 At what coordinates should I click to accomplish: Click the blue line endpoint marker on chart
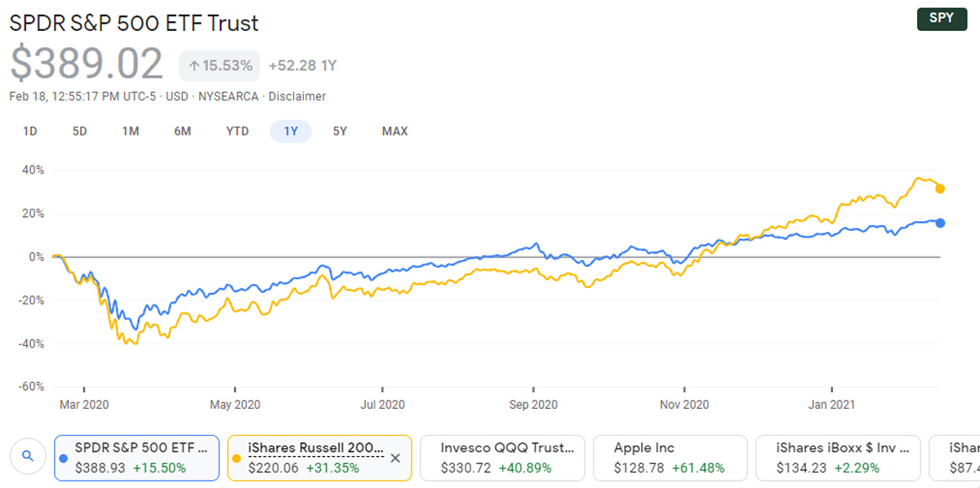click(941, 223)
